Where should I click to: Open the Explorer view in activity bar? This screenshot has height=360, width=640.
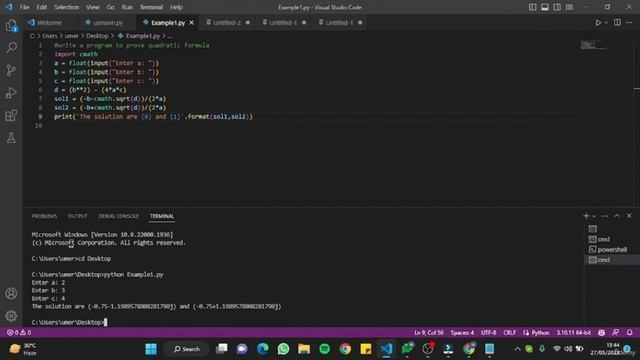(x=11, y=26)
